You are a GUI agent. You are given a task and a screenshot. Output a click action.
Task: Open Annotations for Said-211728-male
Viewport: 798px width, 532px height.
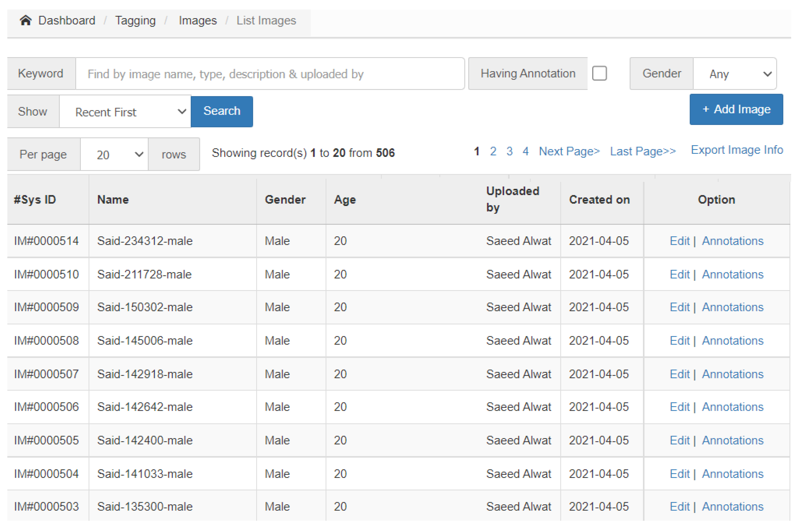tap(733, 274)
